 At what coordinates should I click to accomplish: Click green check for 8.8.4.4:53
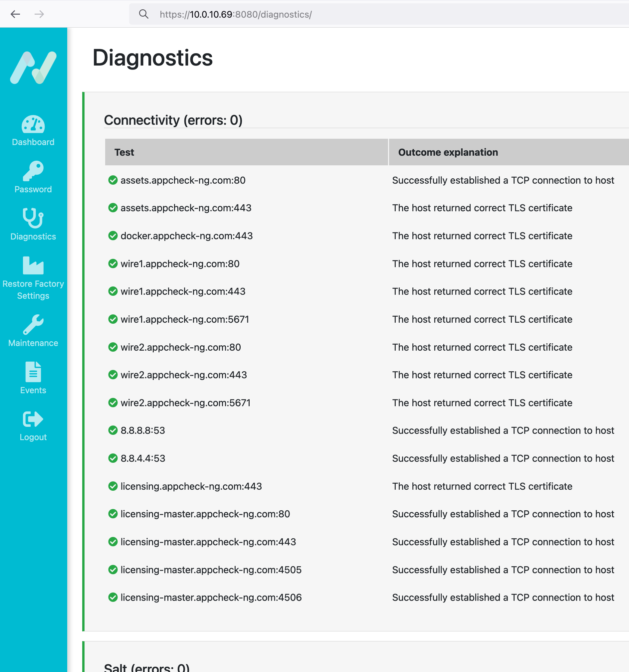click(x=113, y=458)
